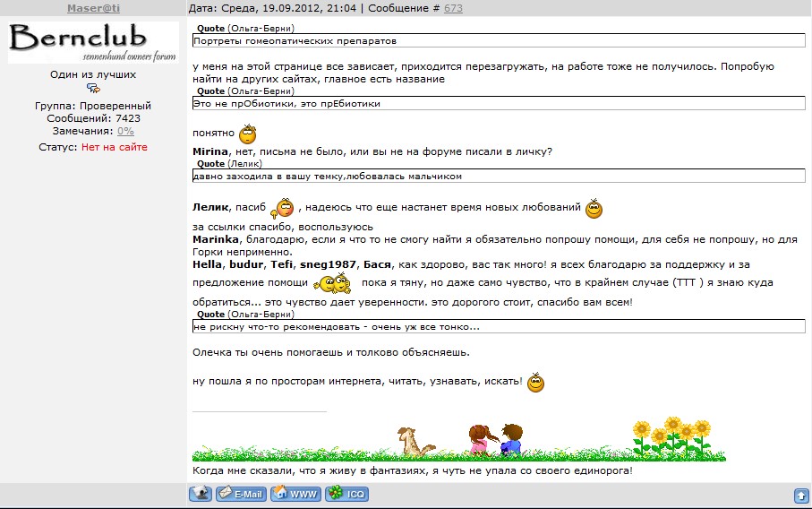Click the signature image with sunflowers

click(459, 439)
